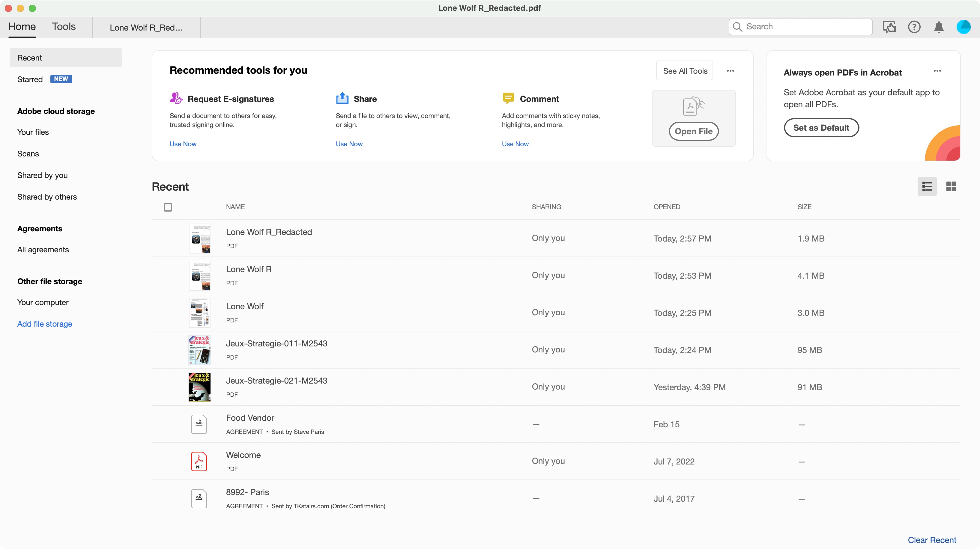This screenshot has height=549, width=980.
Task: Browse Your computer storage
Action: point(43,302)
